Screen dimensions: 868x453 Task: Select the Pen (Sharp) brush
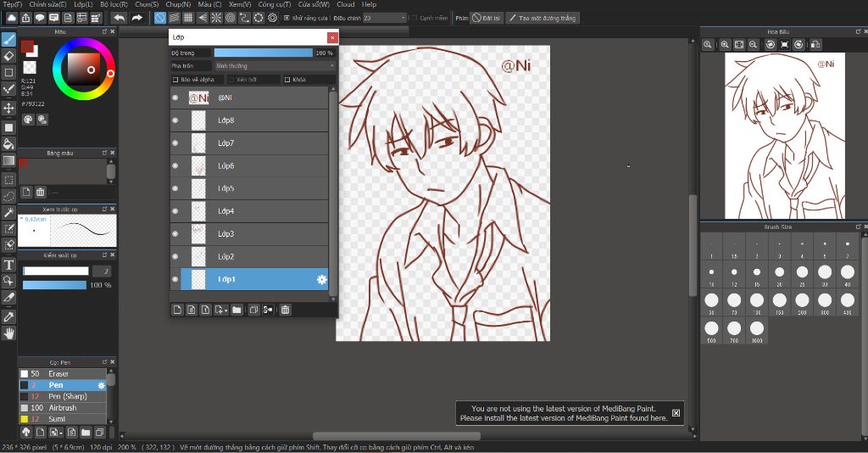[x=63, y=396]
